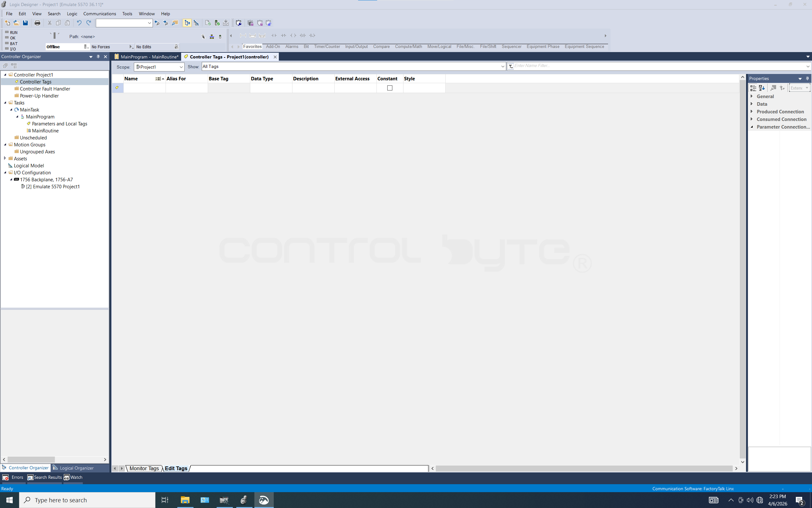Image resolution: width=812 pixels, height=508 pixels.
Task: Expand the Assets tree node
Action: coord(5,158)
